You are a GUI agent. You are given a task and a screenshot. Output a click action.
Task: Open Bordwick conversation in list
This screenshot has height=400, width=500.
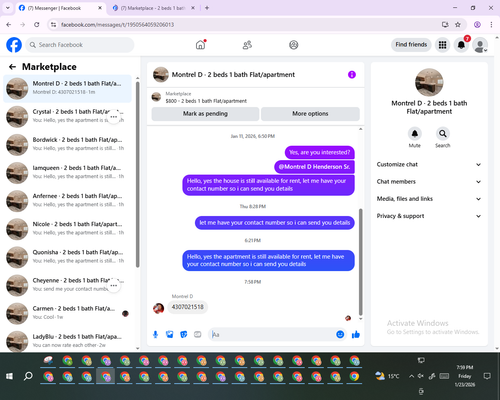pyautogui.click(x=67, y=145)
